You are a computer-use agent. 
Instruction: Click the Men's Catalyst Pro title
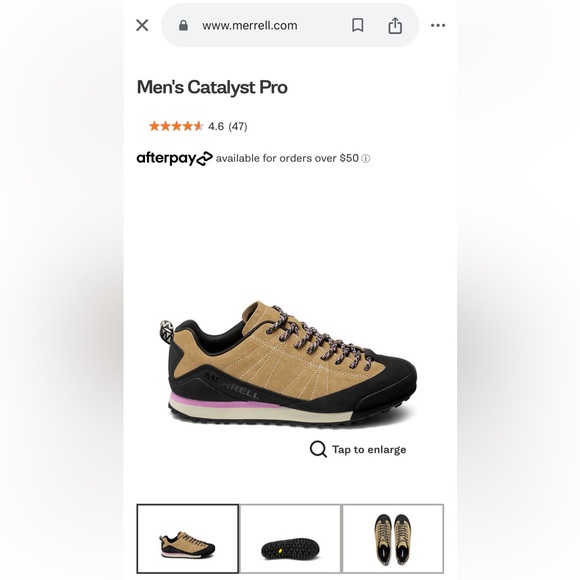click(x=212, y=88)
